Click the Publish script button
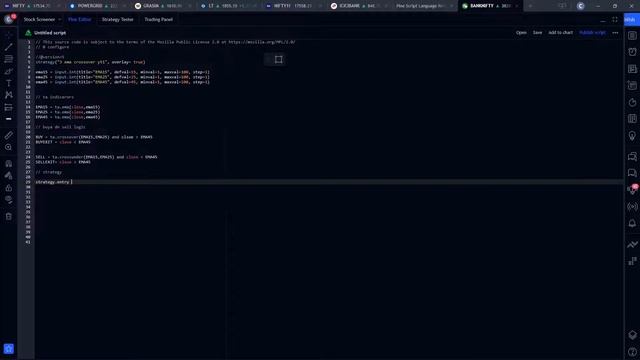This screenshot has width=640, height=360. pyautogui.click(x=592, y=33)
